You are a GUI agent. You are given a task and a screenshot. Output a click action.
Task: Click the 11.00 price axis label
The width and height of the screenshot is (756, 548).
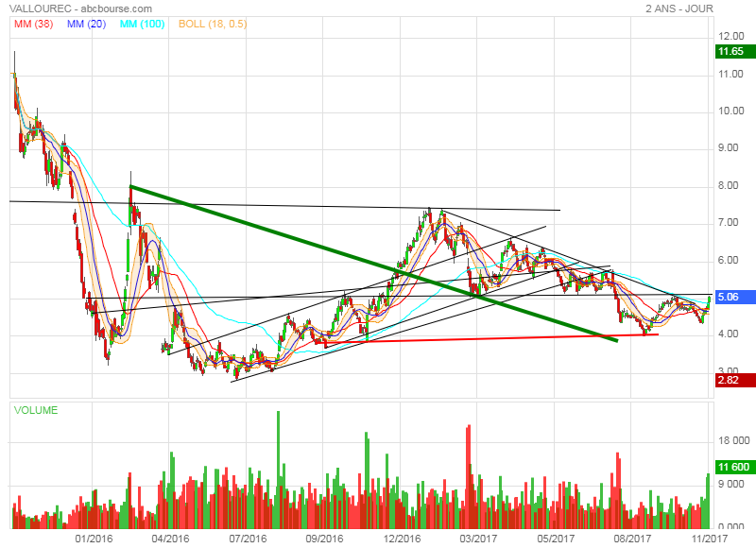(730, 74)
